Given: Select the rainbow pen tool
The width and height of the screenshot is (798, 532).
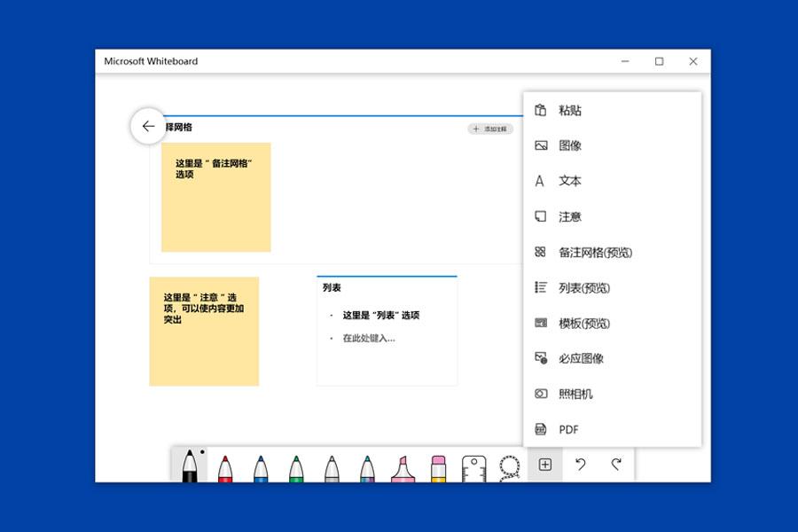Looking at the screenshot, I should 367,468.
